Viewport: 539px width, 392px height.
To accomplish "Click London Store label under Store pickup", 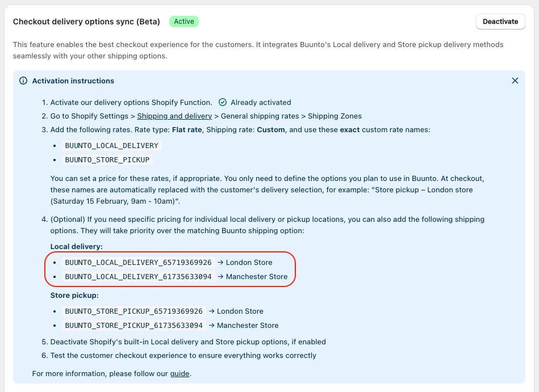I will [240, 311].
